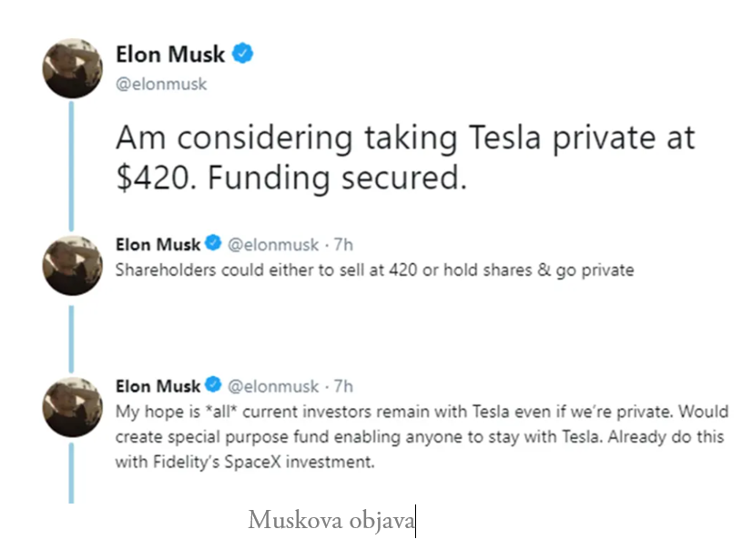Click the verified badge beside the large Elon Musk name
The height and width of the screenshot is (560, 753).
pos(243,54)
